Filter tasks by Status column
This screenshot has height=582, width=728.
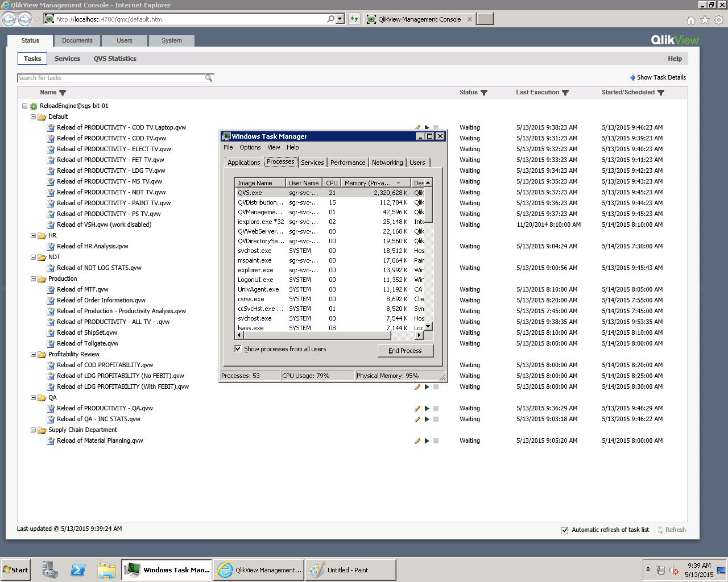click(x=484, y=93)
